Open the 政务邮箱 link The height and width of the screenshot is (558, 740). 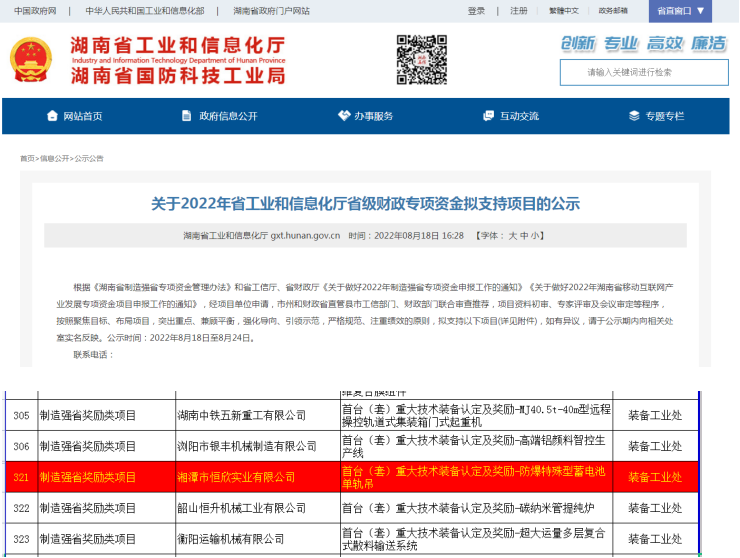[x=613, y=11]
